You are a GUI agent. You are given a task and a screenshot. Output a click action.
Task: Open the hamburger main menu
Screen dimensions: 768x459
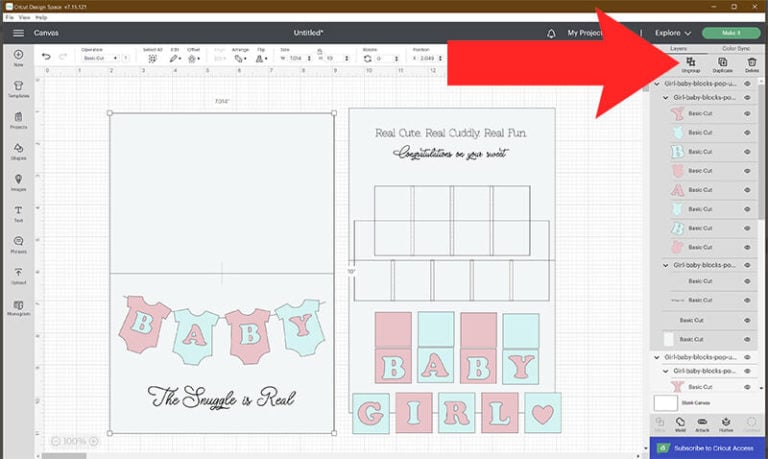pos(18,33)
